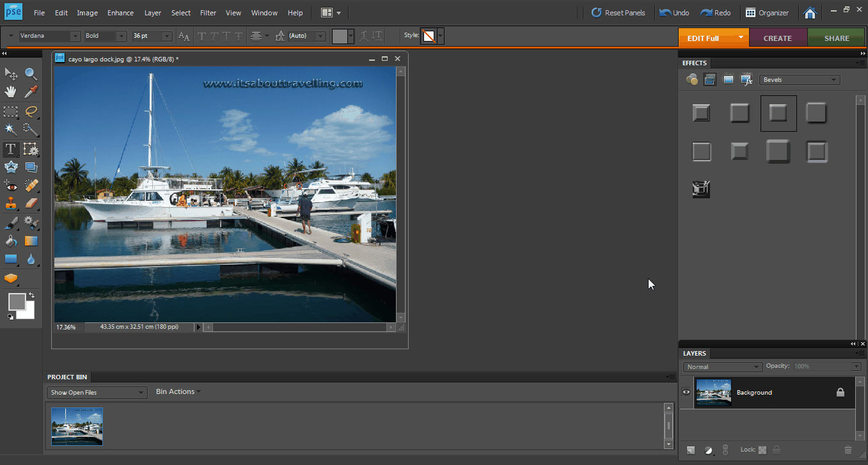The height and width of the screenshot is (465, 868).
Task: Select the Hand tool
Action: (11, 92)
